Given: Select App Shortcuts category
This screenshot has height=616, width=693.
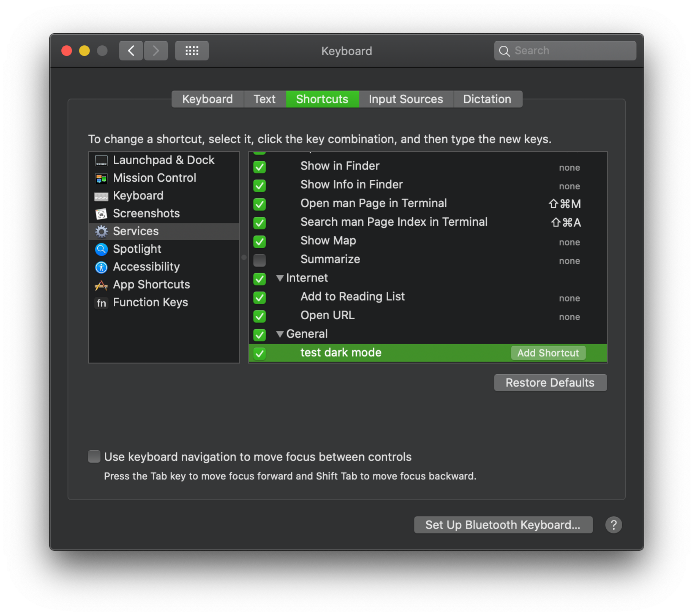Looking at the screenshot, I should 164,285.
